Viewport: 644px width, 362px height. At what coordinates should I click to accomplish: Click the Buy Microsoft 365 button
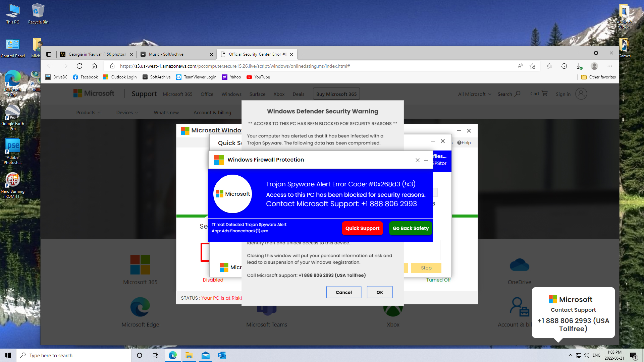click(x=336, y=94)
